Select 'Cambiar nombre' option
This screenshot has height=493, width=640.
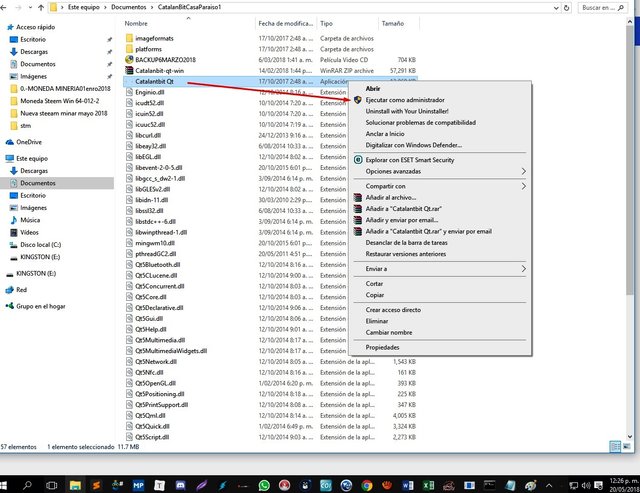389,332
